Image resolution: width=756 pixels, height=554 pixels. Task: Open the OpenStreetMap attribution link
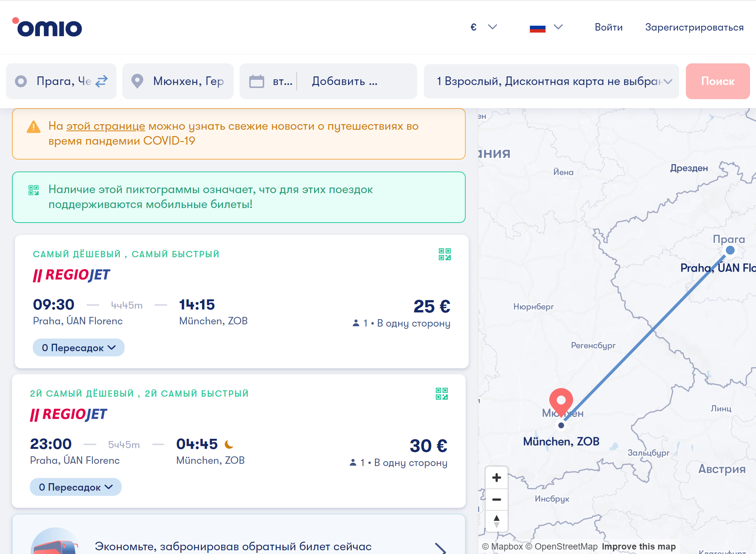562,547
